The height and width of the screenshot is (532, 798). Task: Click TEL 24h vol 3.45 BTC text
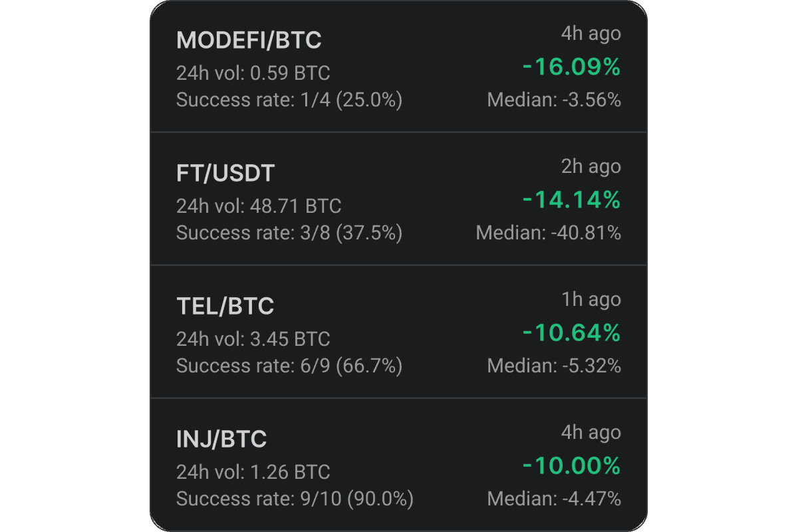tap(253, 339)
